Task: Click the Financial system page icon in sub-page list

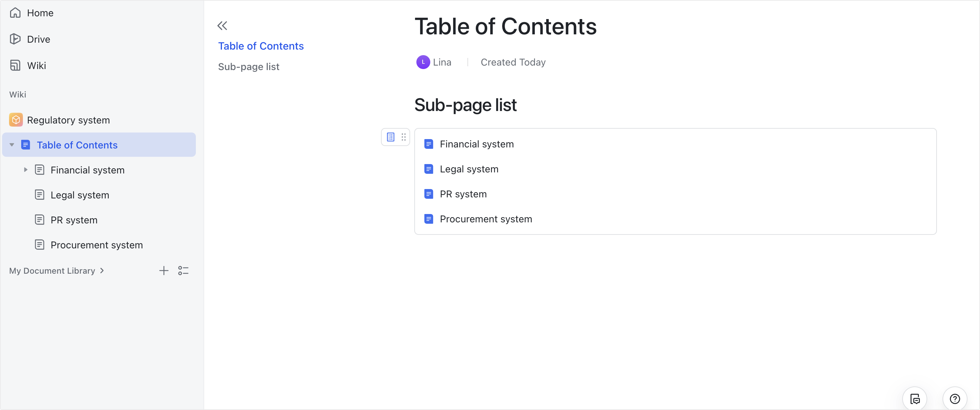Action: click(429, 144)
